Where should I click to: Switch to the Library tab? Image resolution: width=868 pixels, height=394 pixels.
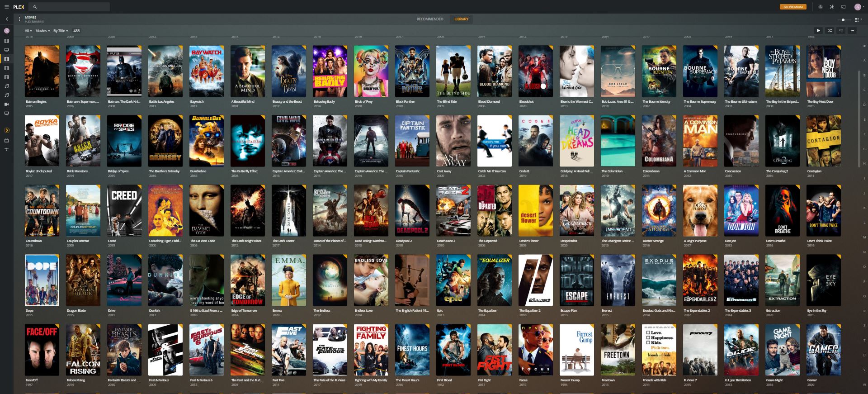(461, 19)
